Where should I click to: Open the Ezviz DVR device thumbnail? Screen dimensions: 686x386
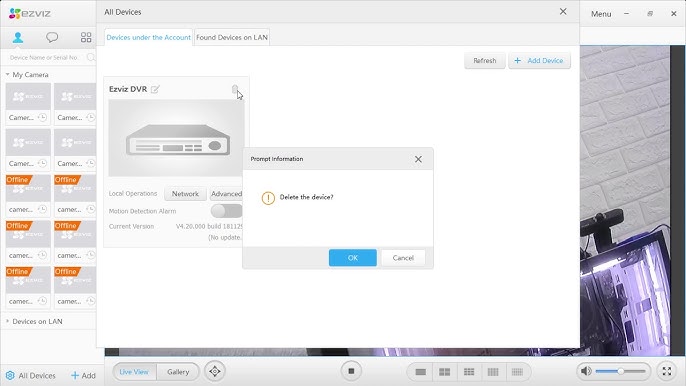[x=176, y=138]
